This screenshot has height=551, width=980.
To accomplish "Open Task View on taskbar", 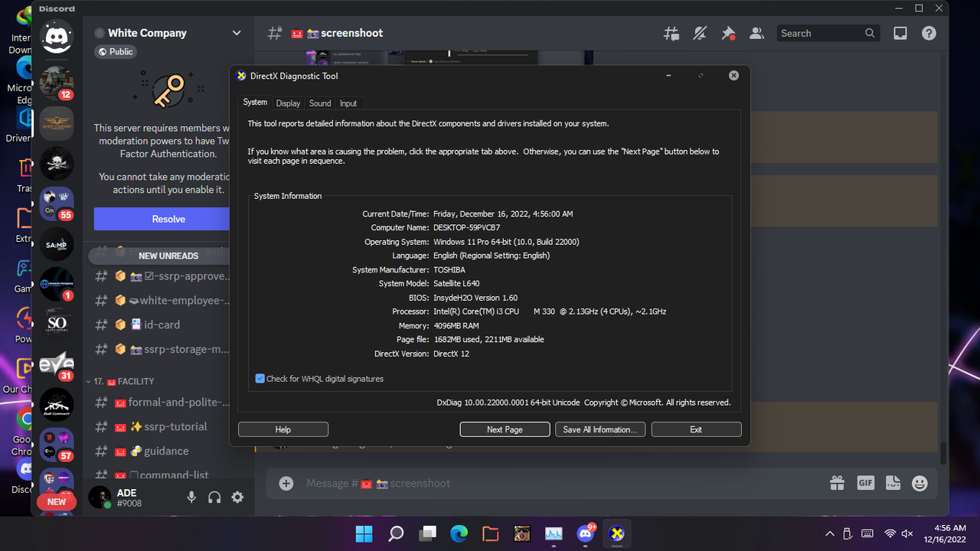I will [x=427, y=533].
